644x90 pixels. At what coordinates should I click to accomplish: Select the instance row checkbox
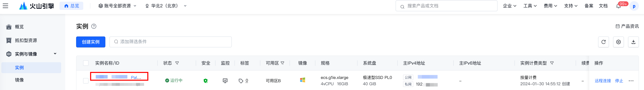(86, 81)
